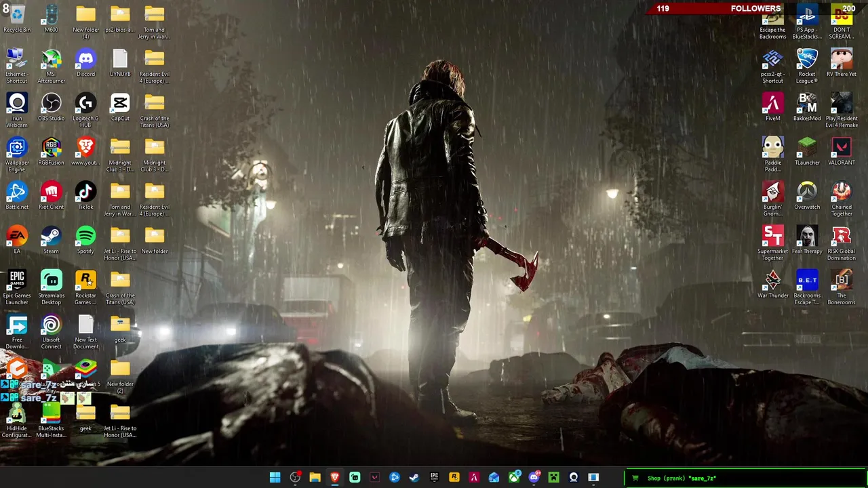Screen dimensions: 868x488
Task: Launch the M600 shortcut
Action: tap(51, 19)
